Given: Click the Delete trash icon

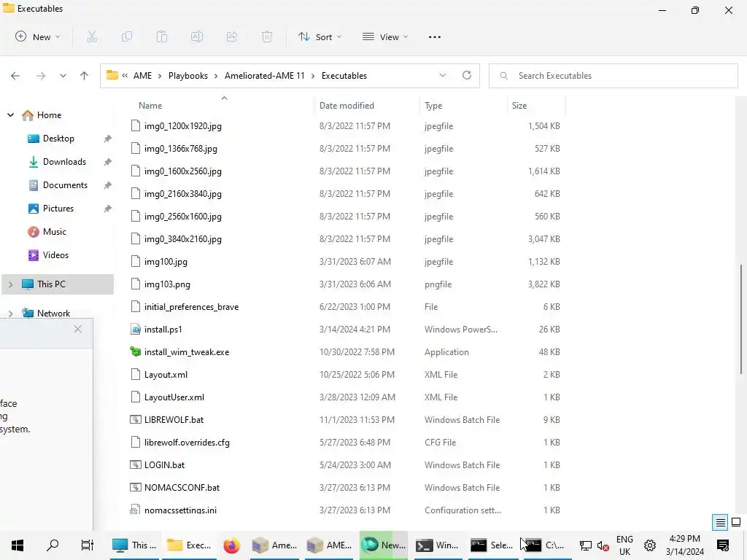Looking at the screenshot, I should click(267, 36).
